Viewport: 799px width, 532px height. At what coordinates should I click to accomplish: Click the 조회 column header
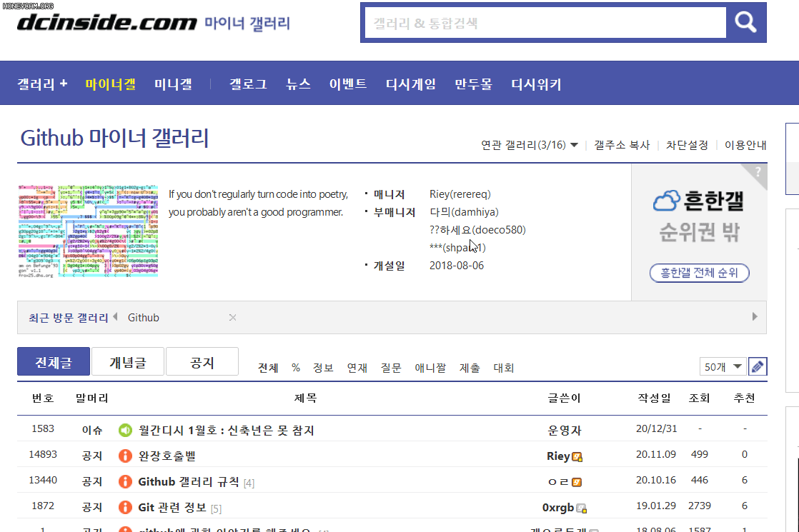coord(699,398)
